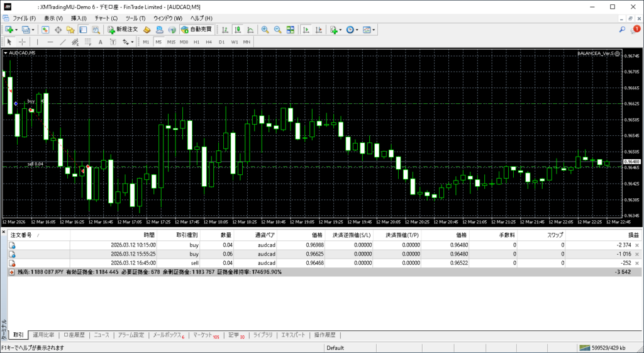644x353 pixels.
Task: Select the horizontal line drawing tool
Action: point(50,42)
